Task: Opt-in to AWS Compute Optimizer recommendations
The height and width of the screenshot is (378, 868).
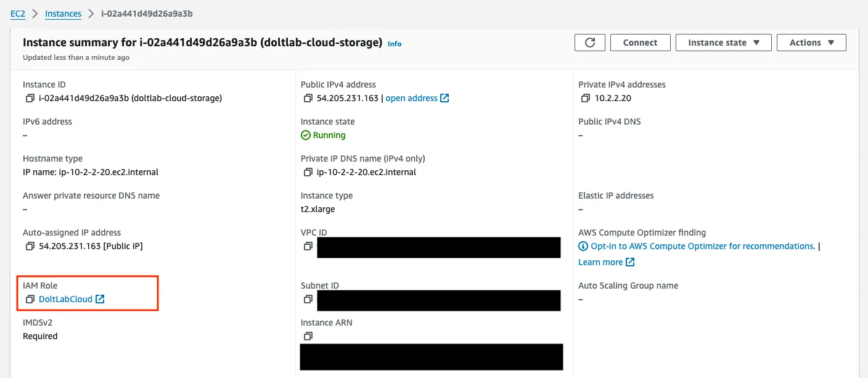Action: pyautogui.click(x=702, y=246)
